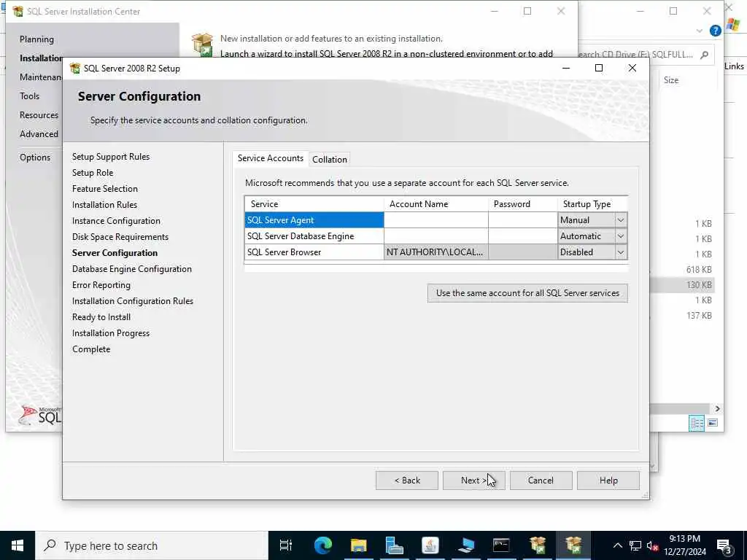Open Options in Installation Center
This screenshot has width=747, height=560.
click(x=35, y=157)
